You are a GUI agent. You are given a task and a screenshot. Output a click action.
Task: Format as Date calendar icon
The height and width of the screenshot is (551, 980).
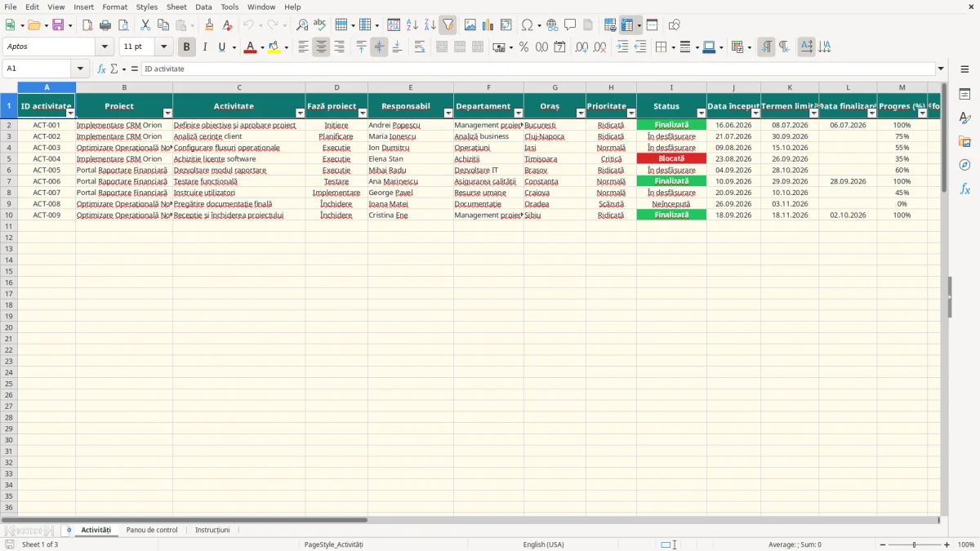click(x=559, y=47)
